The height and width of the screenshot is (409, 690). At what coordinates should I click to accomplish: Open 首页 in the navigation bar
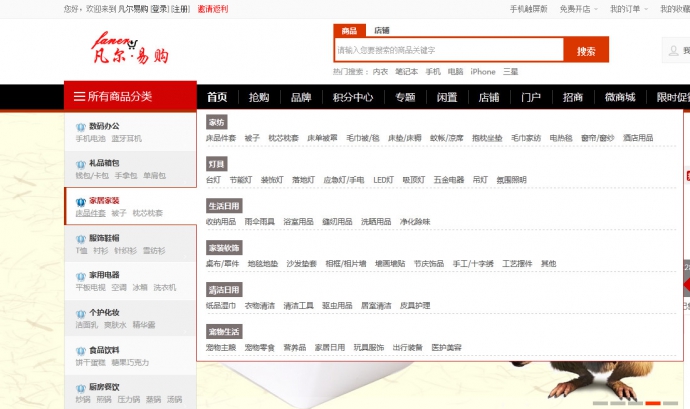click(217, 97)
